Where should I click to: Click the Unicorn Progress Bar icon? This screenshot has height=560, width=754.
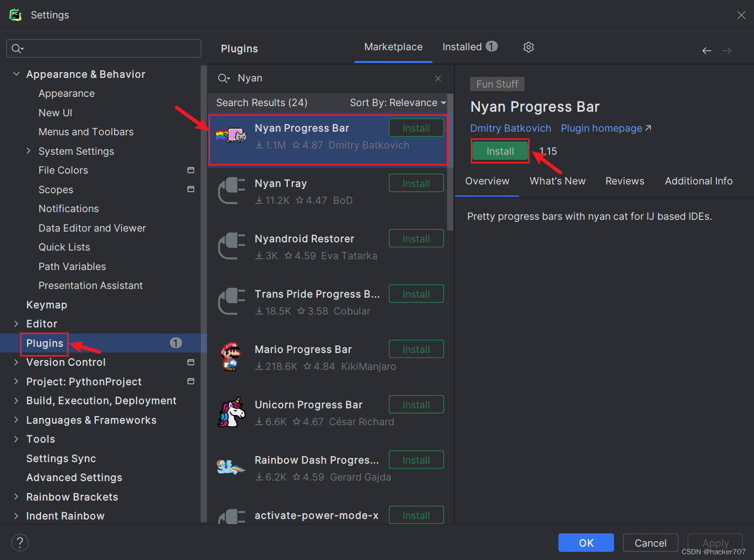coord(232,412)
